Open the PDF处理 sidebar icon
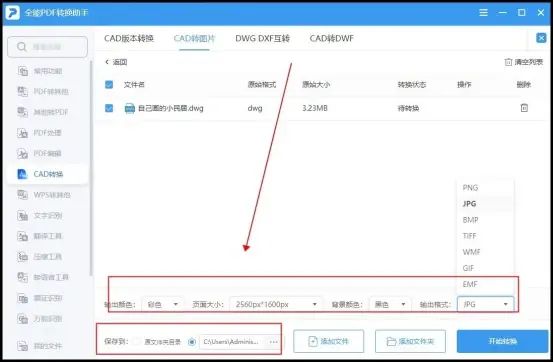Viewport: 554px width, 363px height. pyautogui.click(x=23, y=133)
